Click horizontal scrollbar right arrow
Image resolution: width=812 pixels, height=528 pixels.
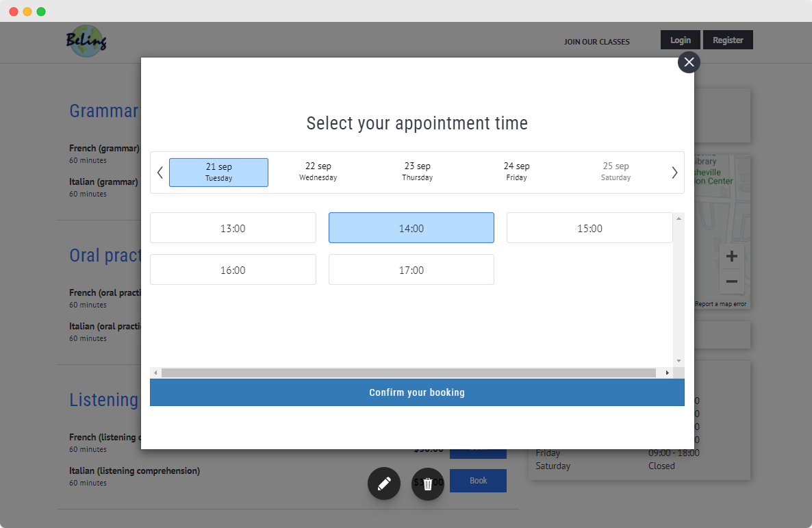(x=667, y=373)
